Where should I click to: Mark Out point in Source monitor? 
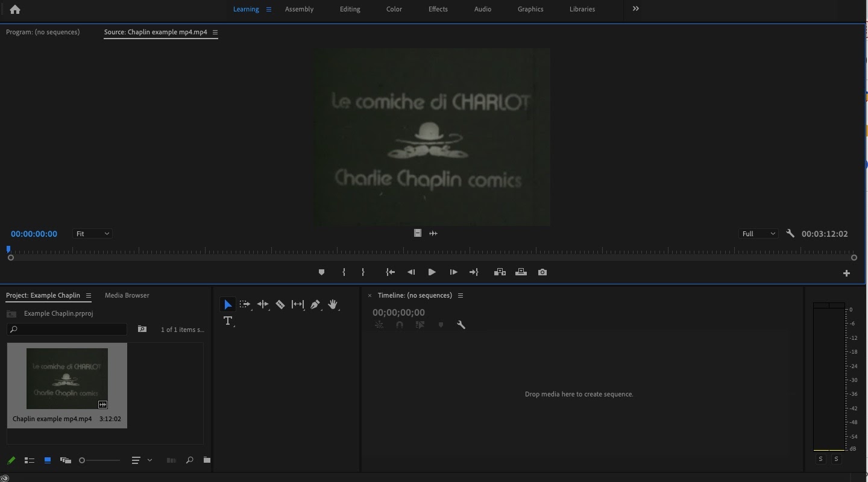[x=363, y=272]
